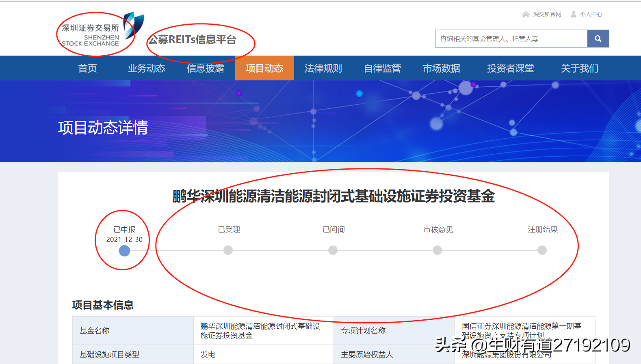Click the 专项计划名称 table label cell
The width and height of the screenshot is (641, 364).
394,331
